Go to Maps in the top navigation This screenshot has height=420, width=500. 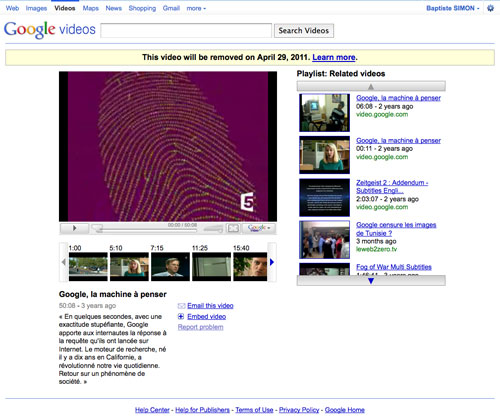point(91,8)
